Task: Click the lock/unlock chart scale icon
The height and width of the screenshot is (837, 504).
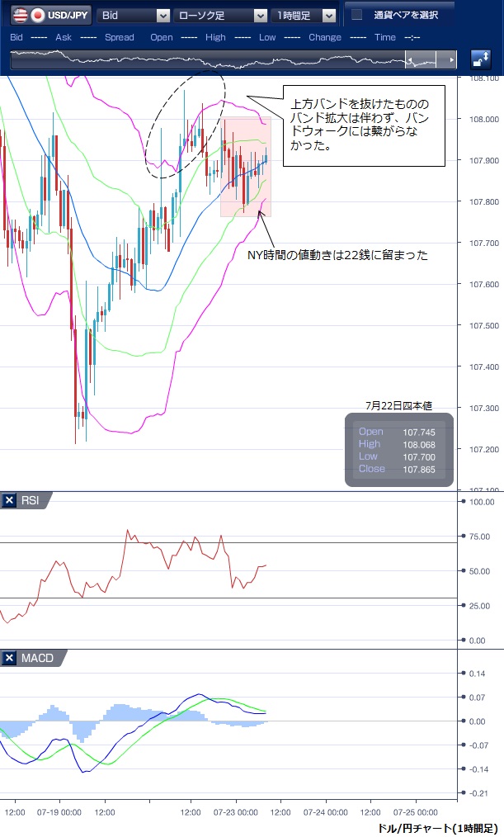Action: (480, 59)
